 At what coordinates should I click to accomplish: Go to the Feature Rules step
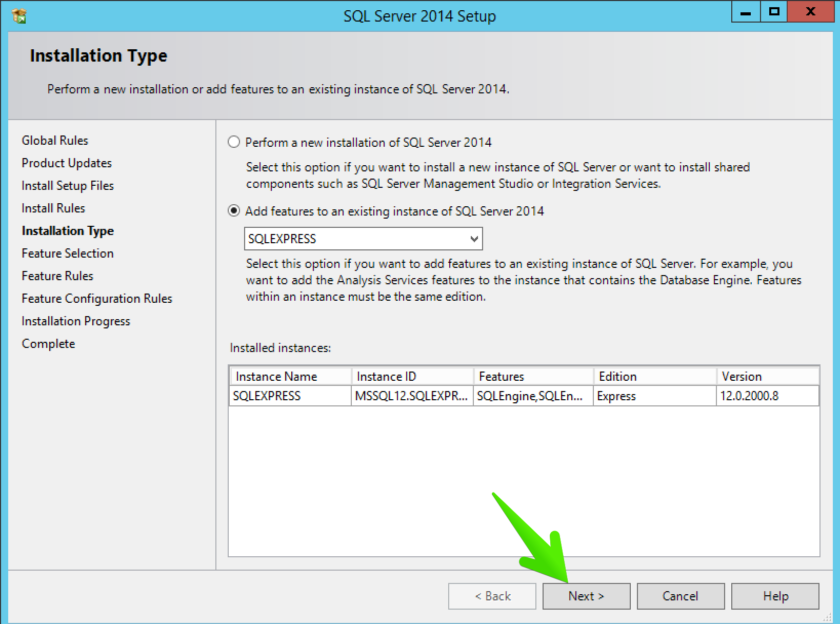57,276
